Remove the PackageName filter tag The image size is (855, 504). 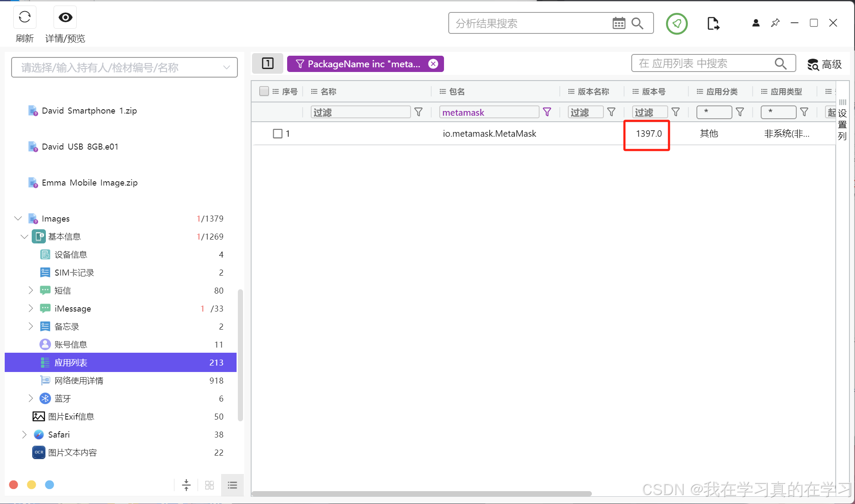tap(433, 64)
